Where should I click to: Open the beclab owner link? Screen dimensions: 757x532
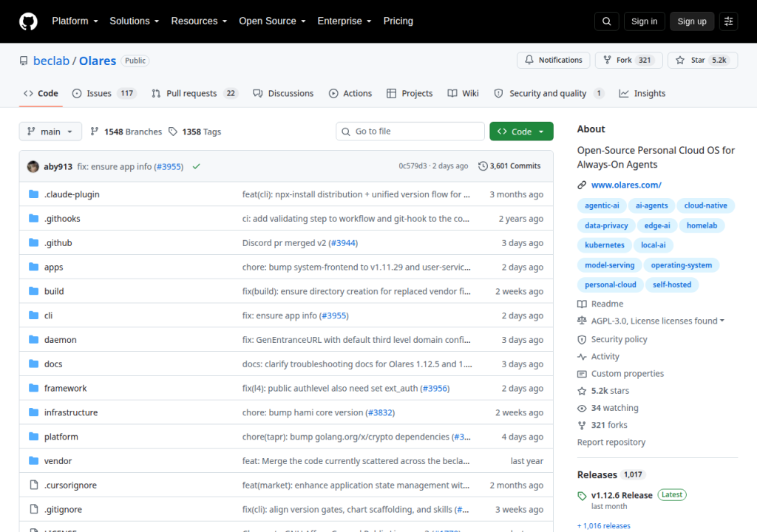pos(51,61)
